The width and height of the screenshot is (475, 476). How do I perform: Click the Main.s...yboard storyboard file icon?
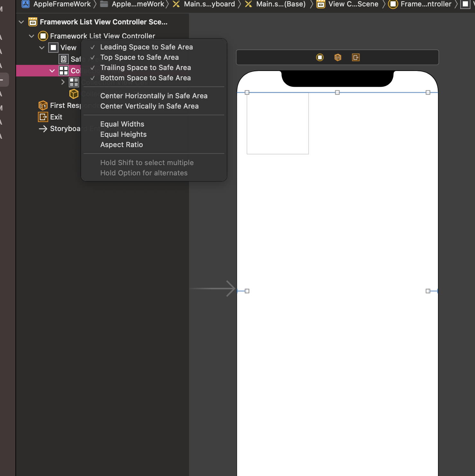(176, 4)
